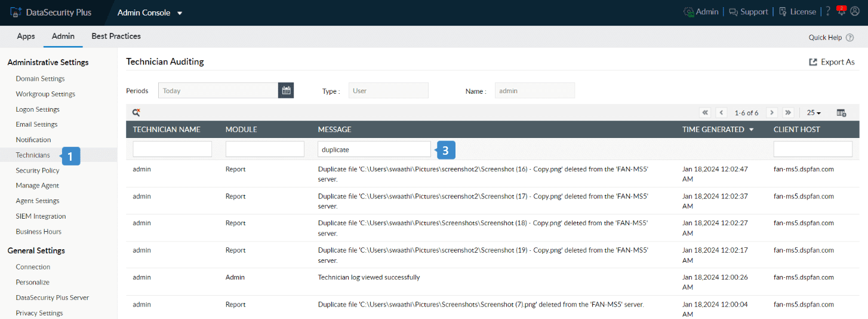Open Domain Settings in sidebar
The height and width of the screenshot is (319, 868).
coord(40,79)
